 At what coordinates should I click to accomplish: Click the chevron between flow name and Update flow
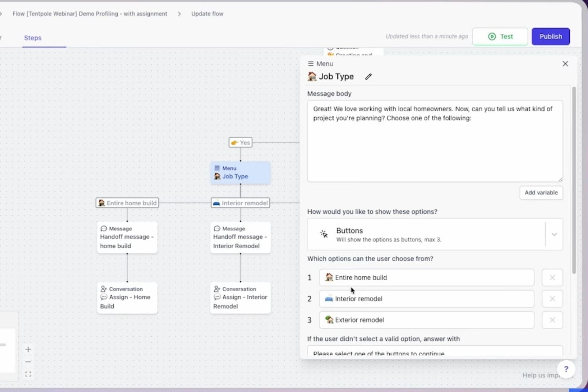180,14
